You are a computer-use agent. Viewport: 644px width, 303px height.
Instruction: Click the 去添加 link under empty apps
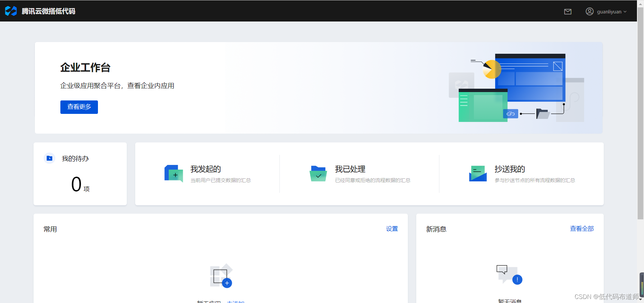(235, 302)
